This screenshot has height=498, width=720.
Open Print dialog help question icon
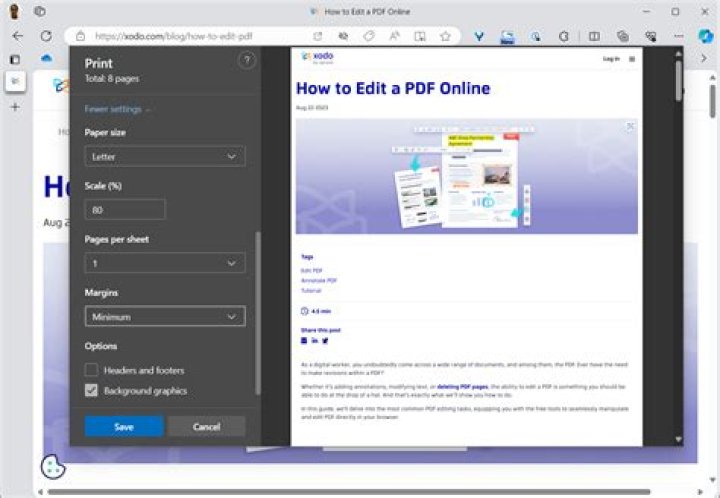pos(247,60)
